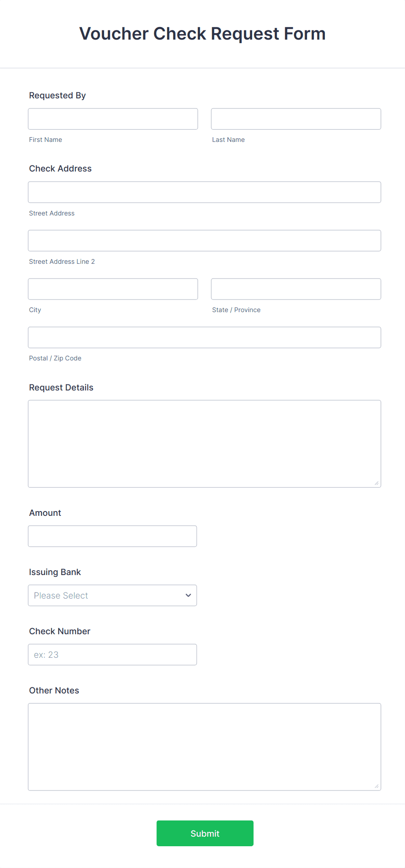405x868 pixels.
Task: Open the Issuing Bank dropdown
Action: (112, 595)
